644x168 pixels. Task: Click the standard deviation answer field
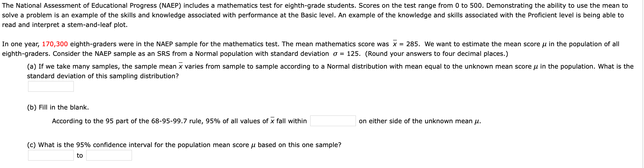point(51,86)
